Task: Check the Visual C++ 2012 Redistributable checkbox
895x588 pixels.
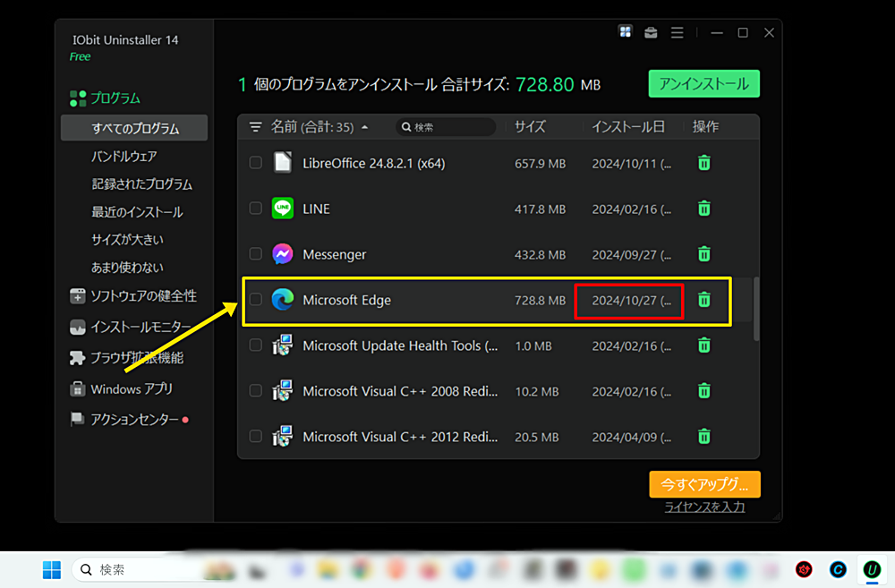Action: 256,437
